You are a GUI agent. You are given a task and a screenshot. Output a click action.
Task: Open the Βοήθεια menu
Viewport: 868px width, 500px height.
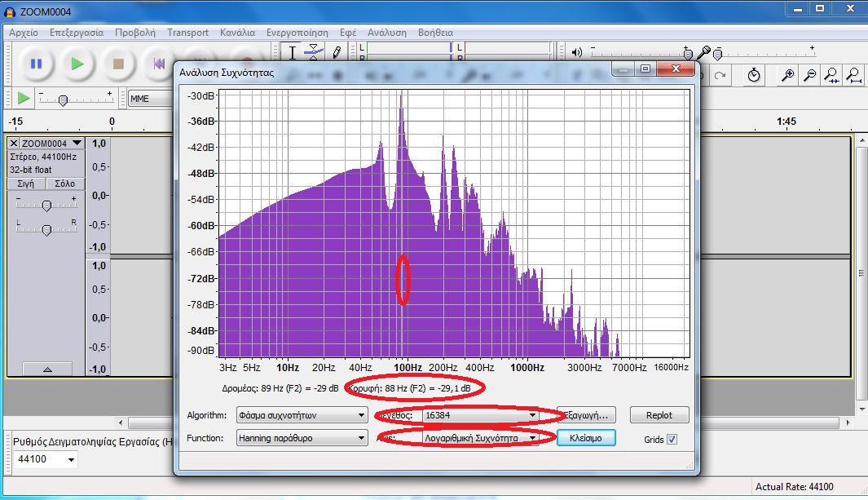tap(436, 33)
